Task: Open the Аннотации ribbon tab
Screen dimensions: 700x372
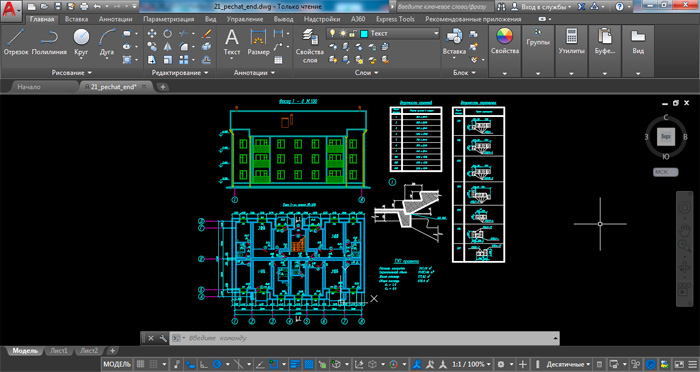Action: coord(116,19)
